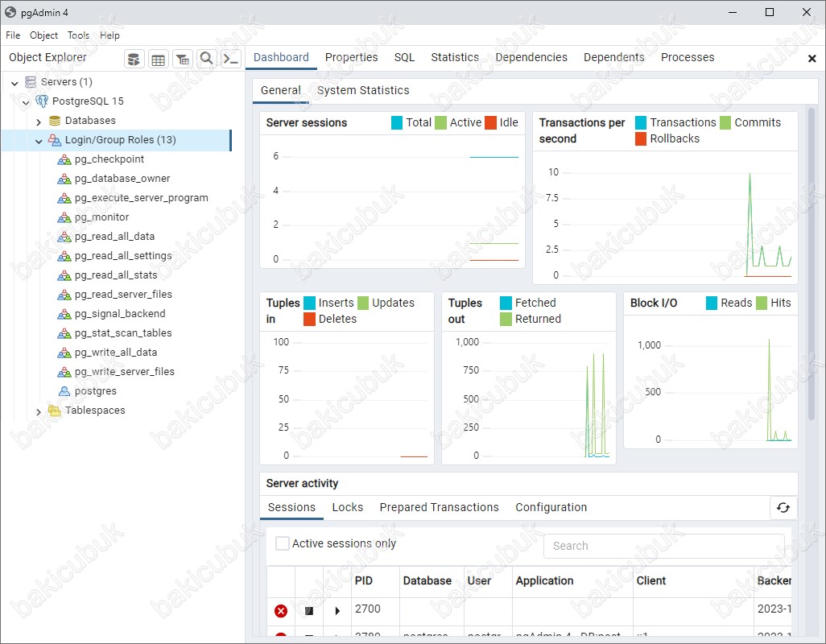
Task: Enable Active sessions only checkbox
Action: tap(283, 543)
